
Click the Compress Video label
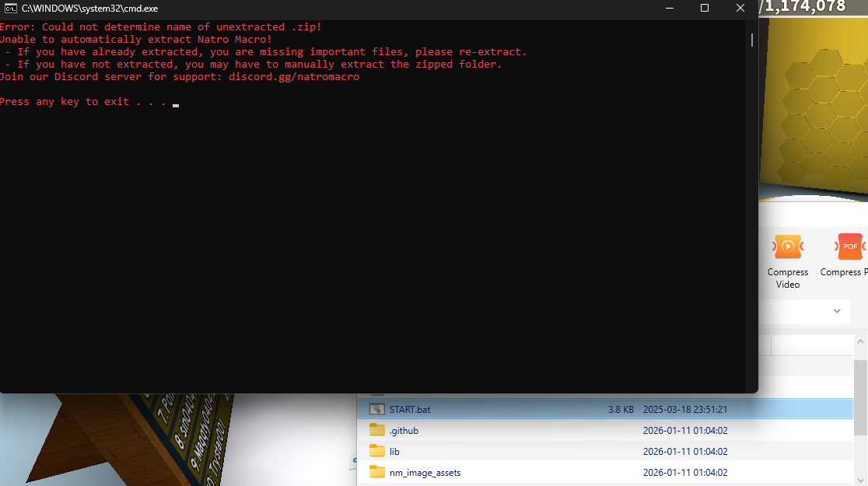(788, 278)
